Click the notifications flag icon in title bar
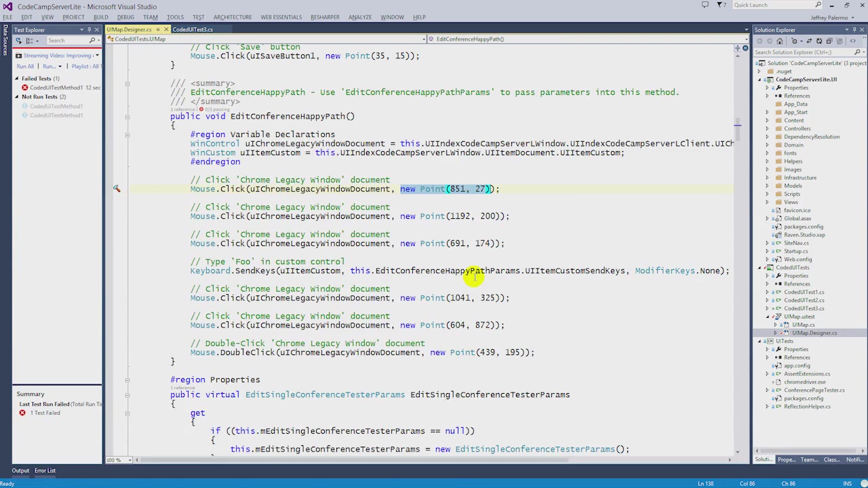 point(720,5)
